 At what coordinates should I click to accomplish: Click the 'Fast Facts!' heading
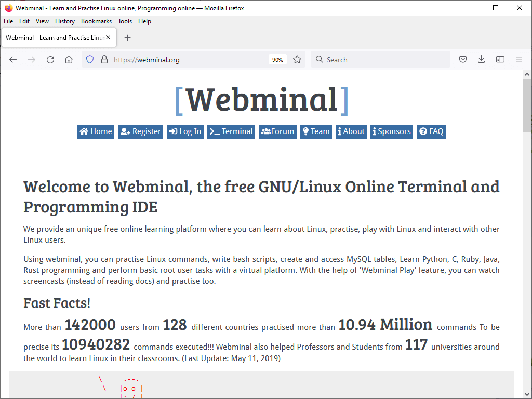click(57, 303)
